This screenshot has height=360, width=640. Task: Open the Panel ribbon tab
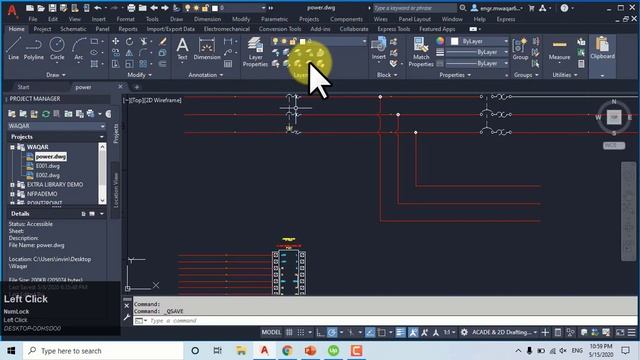102,29
